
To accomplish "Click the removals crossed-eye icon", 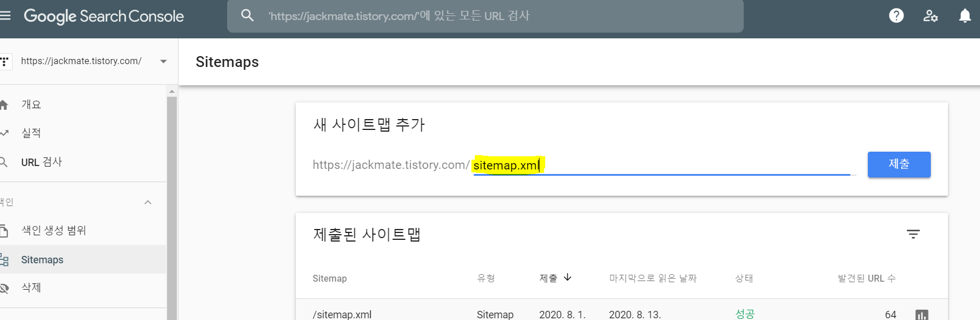I will pyautogui.click(x=4, y=288).
